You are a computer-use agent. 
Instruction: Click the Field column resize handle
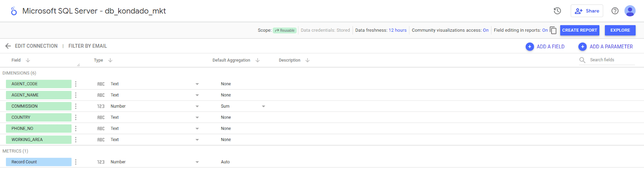pos(78,65)
